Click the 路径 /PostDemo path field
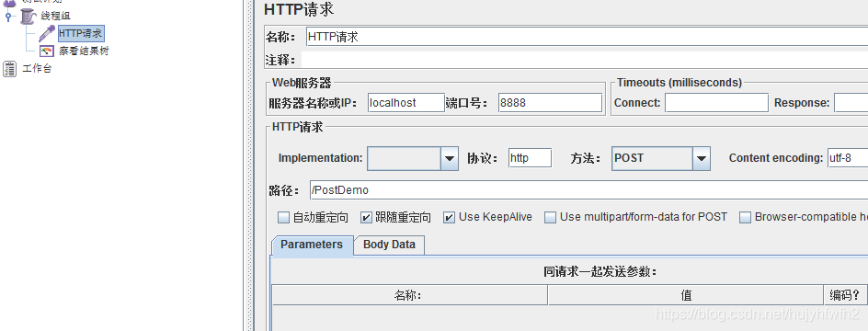868x331 pixels. pos(589,190)
